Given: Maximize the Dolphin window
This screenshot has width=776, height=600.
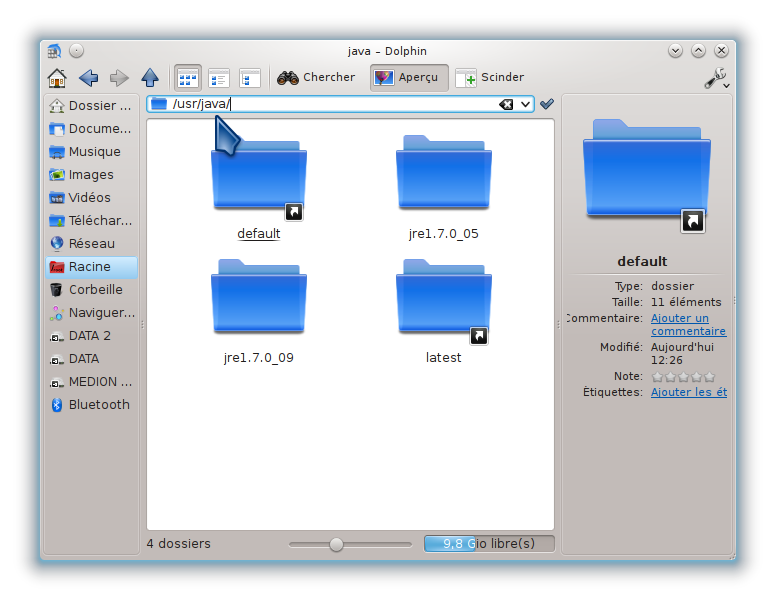Looking at the screenshot, I should 698,50.
